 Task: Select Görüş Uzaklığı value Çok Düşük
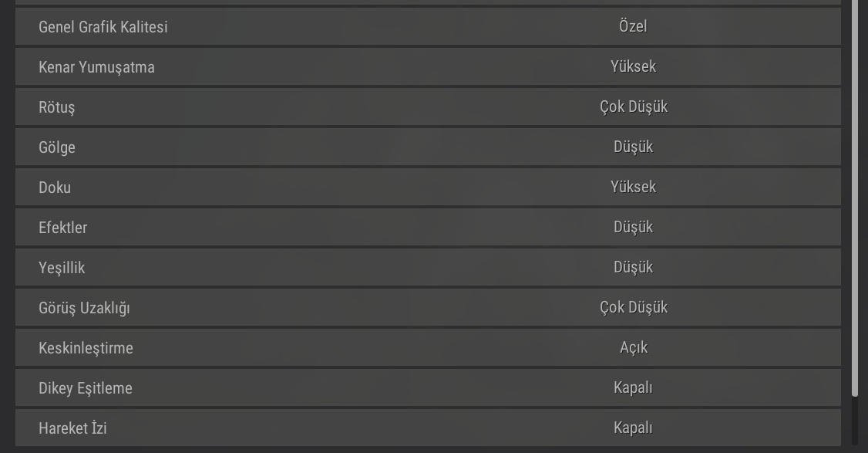pos(633,307)
